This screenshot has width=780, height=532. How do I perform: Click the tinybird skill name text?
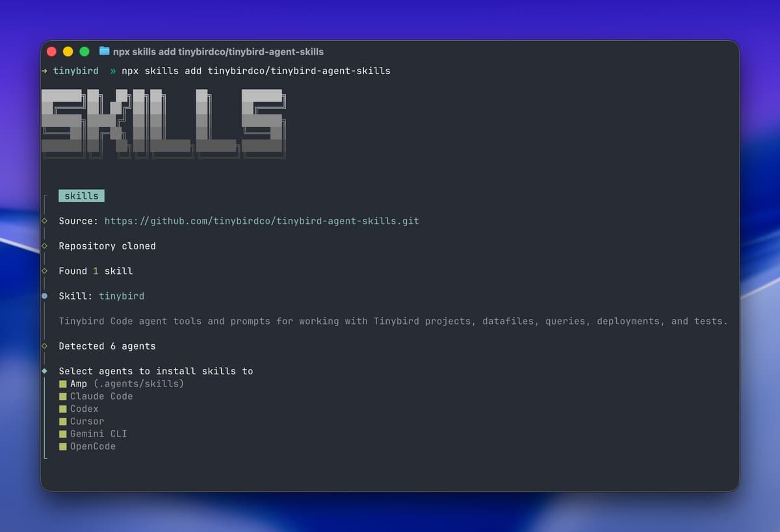coord(122,296)
